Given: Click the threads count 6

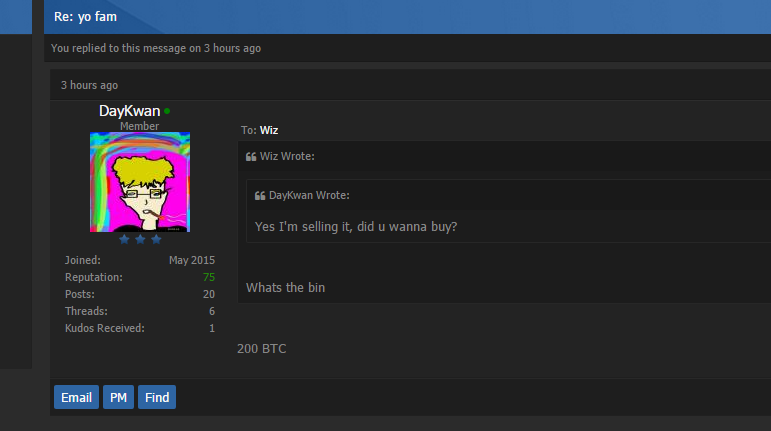Looking at the screenshot, I should (x=212, y=311).
